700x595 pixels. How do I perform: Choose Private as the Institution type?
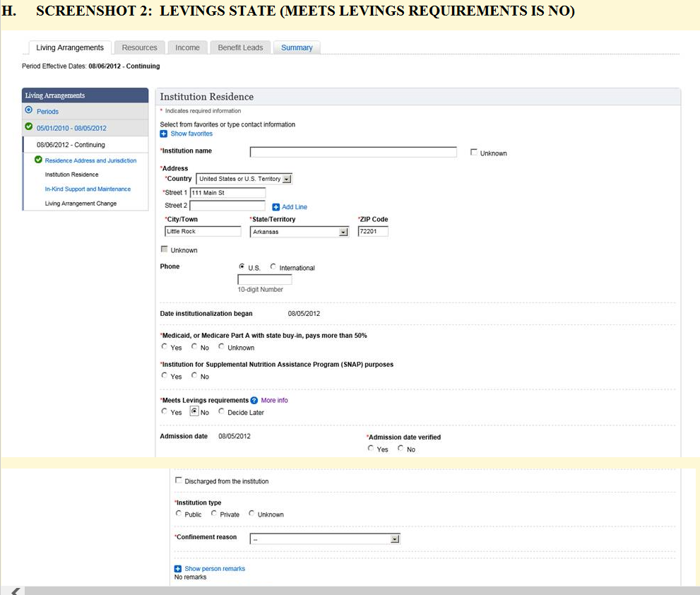[x=214, y=514]
